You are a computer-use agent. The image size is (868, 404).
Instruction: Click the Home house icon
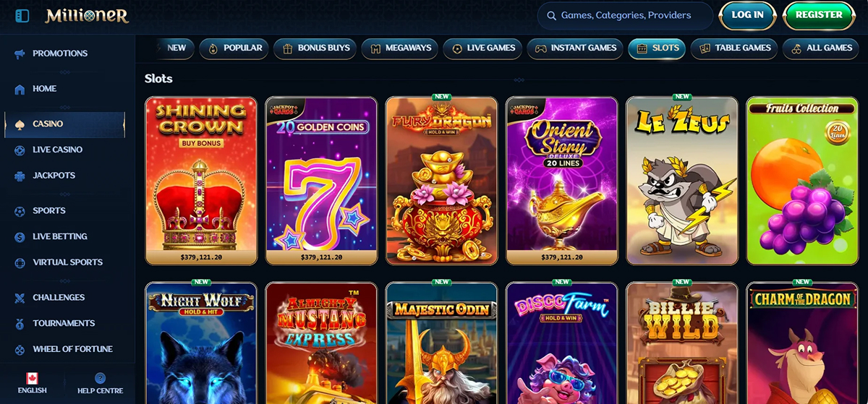pyautogui.click(x=20, y=89)
